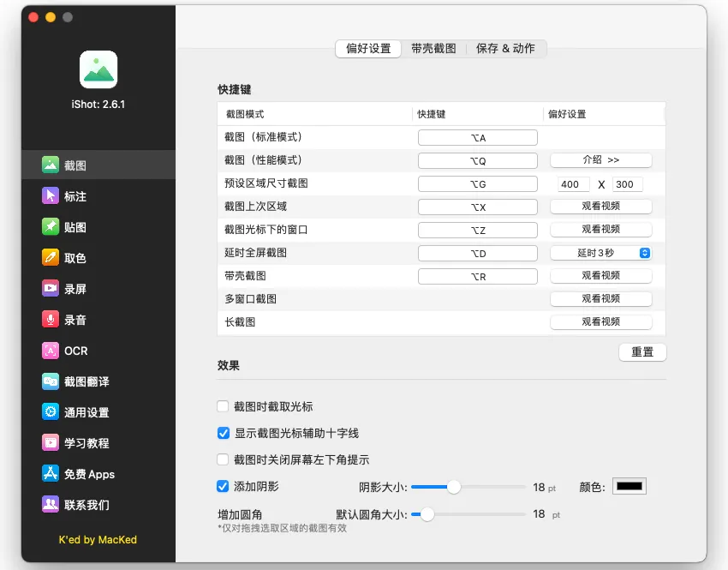Open the OCR sidebar icon
The image size is (728, 570).
(x=51, y=351)
